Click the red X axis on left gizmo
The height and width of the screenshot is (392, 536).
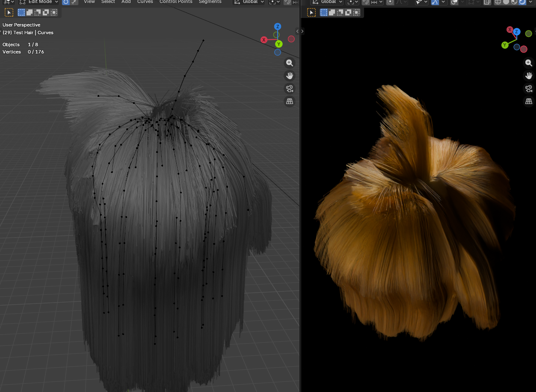pyautogui.click(x=264, y=40)
